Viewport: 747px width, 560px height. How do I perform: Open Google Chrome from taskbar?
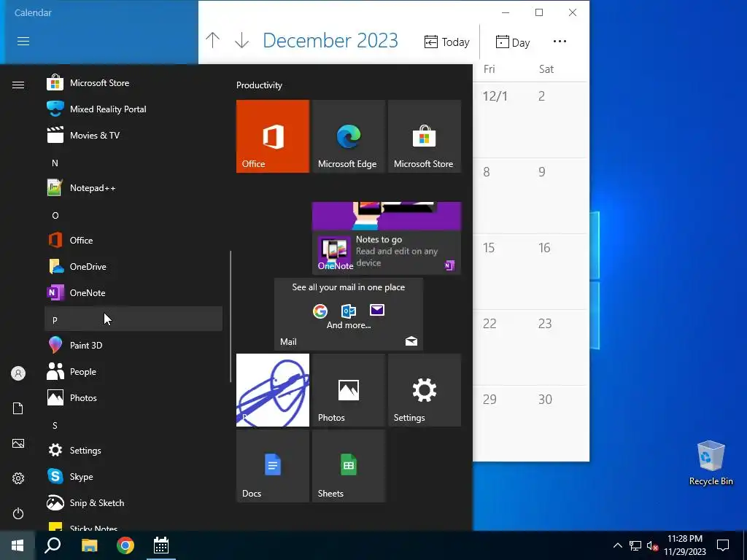pos(125,545)
